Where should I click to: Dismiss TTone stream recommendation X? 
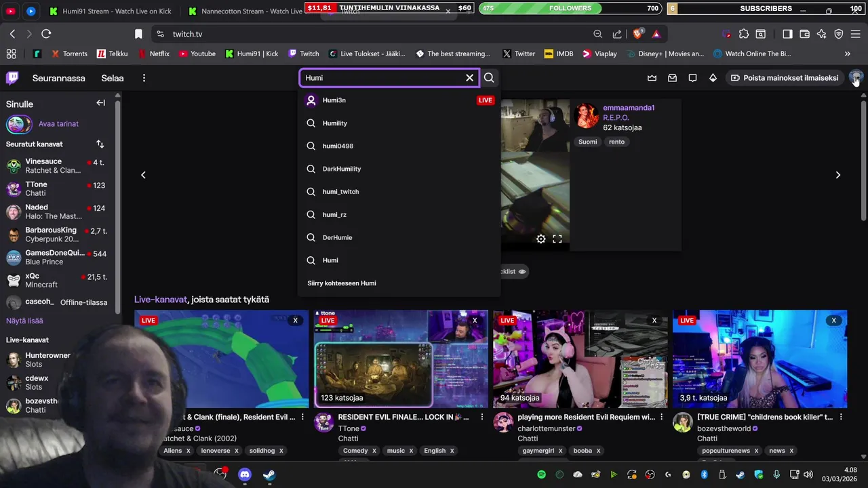[x=475, y=320]
